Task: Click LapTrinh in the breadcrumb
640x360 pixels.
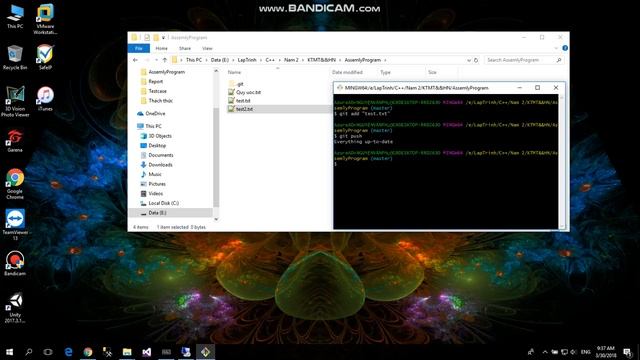Action: tap(247, 60)
